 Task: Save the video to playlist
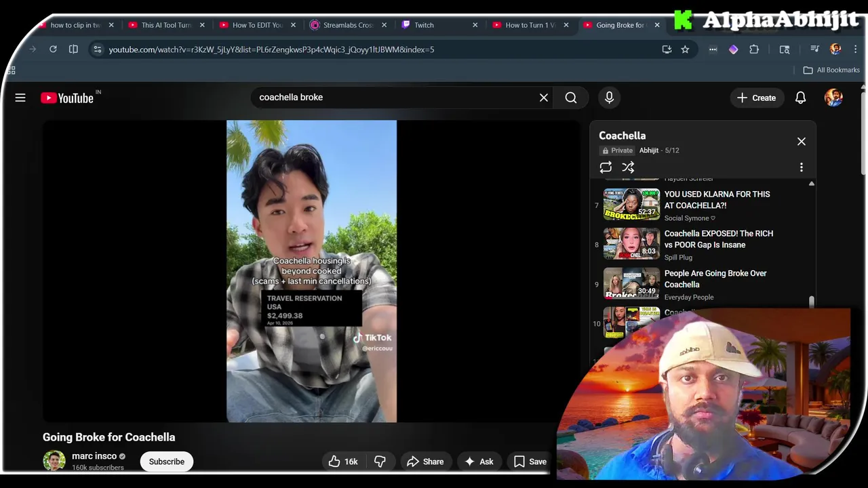(x=530, y=462)
